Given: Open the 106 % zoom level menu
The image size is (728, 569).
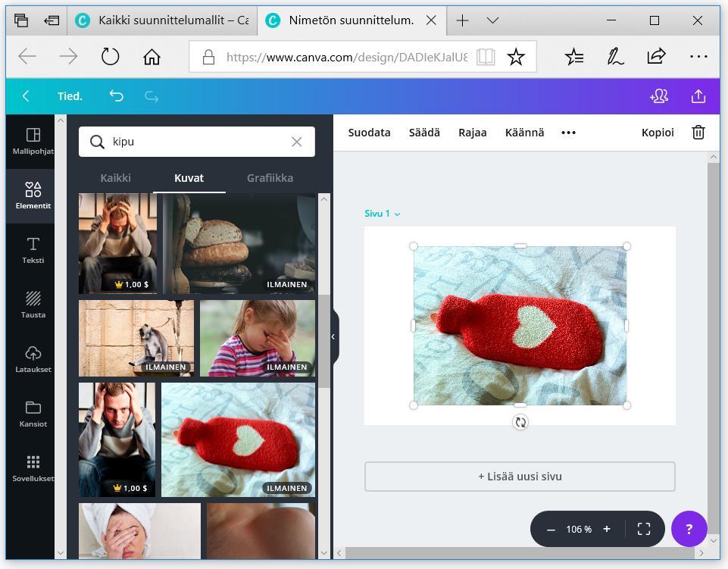Looking at the screenshot, I should pyautogui.click(x=579, y=529).
